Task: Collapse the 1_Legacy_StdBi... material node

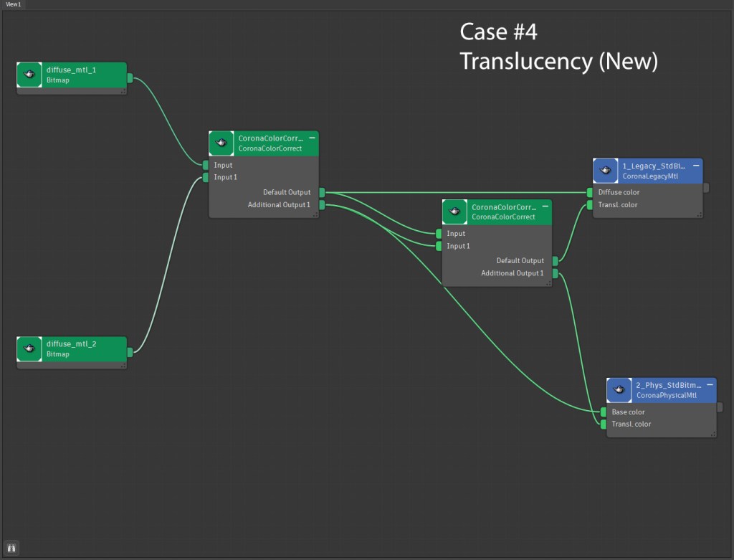Action: click(696, 165)
